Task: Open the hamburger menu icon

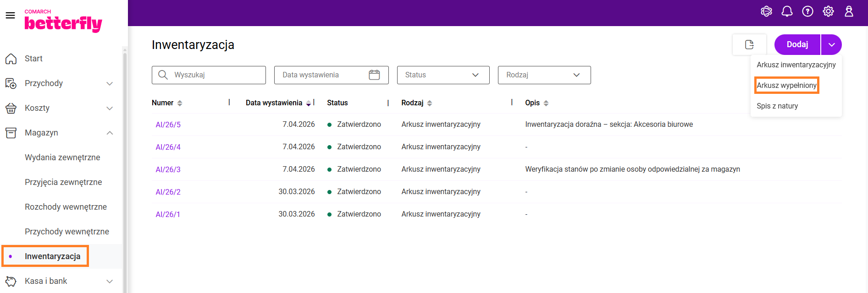Action: click(10, 16)
